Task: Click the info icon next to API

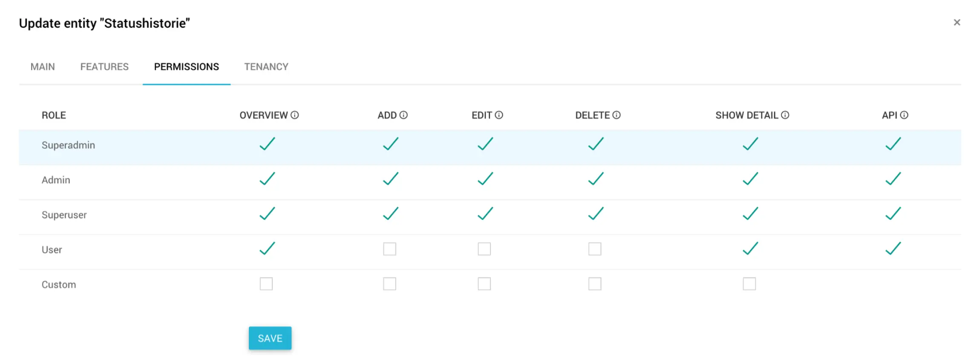Action: (904, 115)
